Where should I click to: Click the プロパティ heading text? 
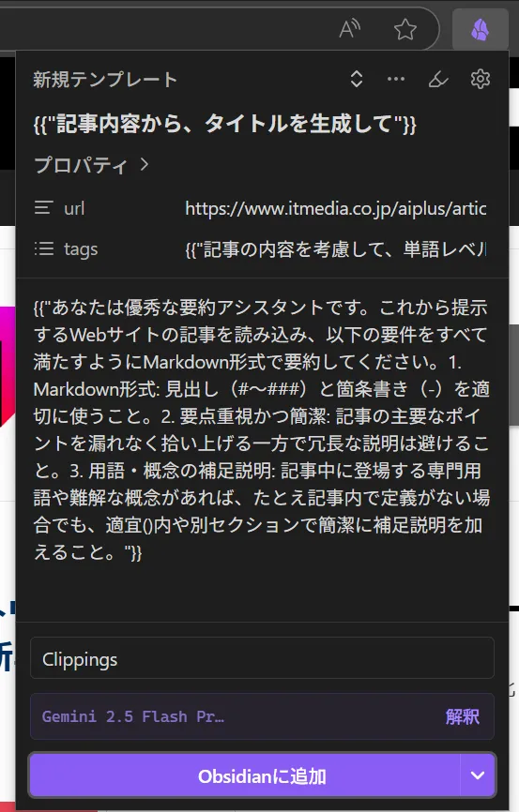click(81, 165)
